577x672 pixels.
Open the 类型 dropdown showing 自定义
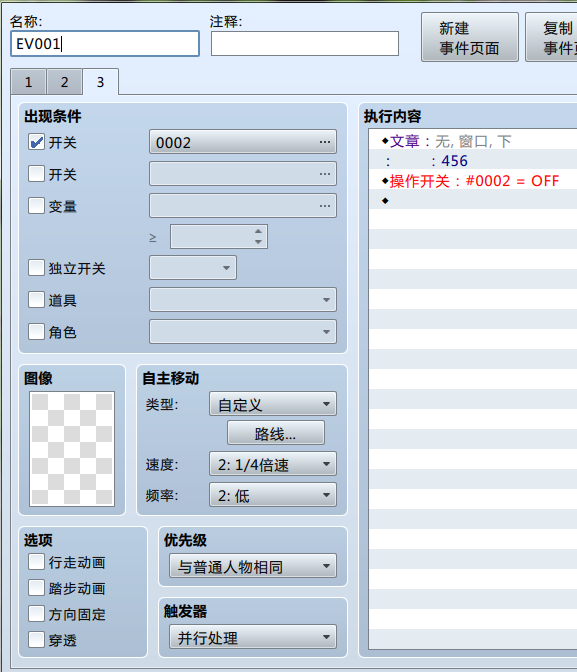click(x=273, y=404)
